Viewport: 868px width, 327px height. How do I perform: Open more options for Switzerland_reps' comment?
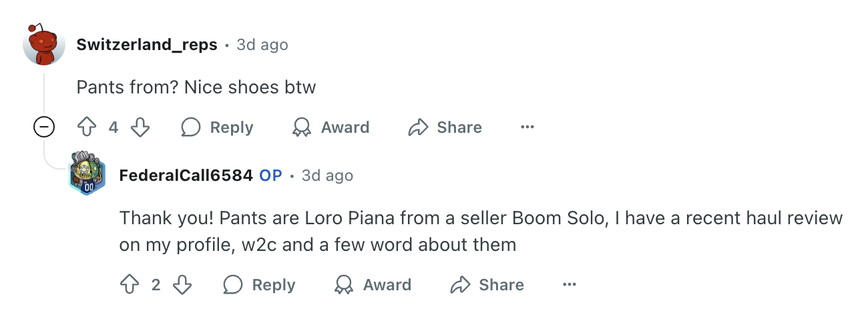527,127
